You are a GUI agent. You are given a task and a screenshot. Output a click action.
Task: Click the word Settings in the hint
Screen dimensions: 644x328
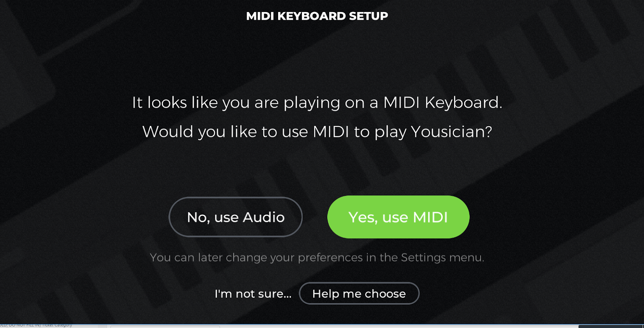(423, 258)
